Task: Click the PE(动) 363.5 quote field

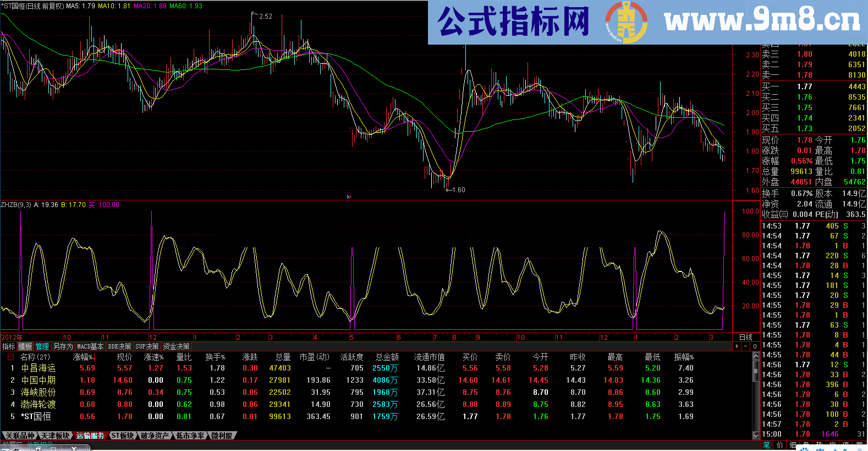Action: (840, 214)
